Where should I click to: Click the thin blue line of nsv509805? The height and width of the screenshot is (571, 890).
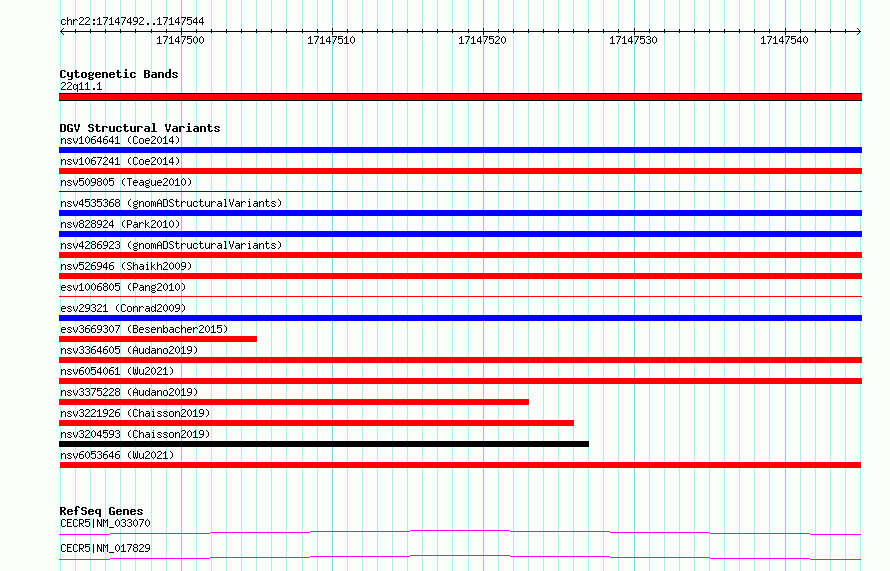click(x=460, y=192)
